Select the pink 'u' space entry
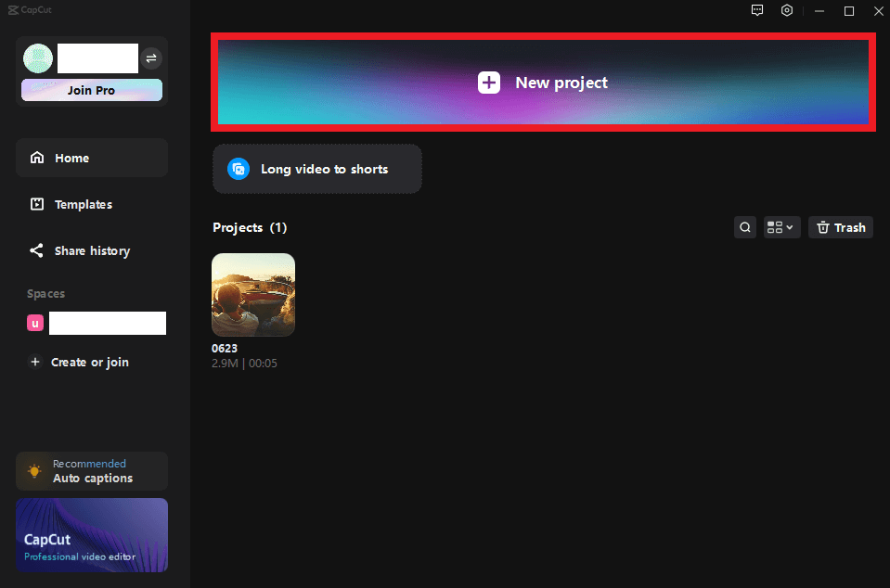Screen dimensions: 890x588 point(97,323)
